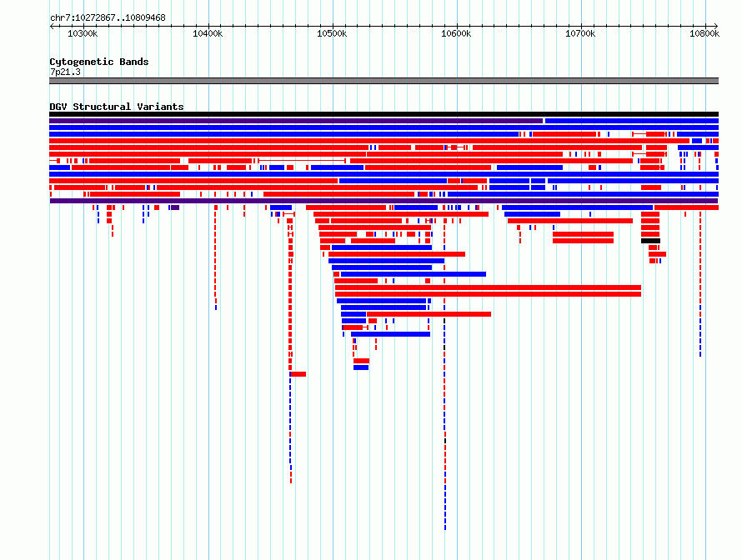This screenshot has height=560, width=742.
Task: Select the purple segment in the second DGV row
Action: pyautogui.click(x=296, y=121)
